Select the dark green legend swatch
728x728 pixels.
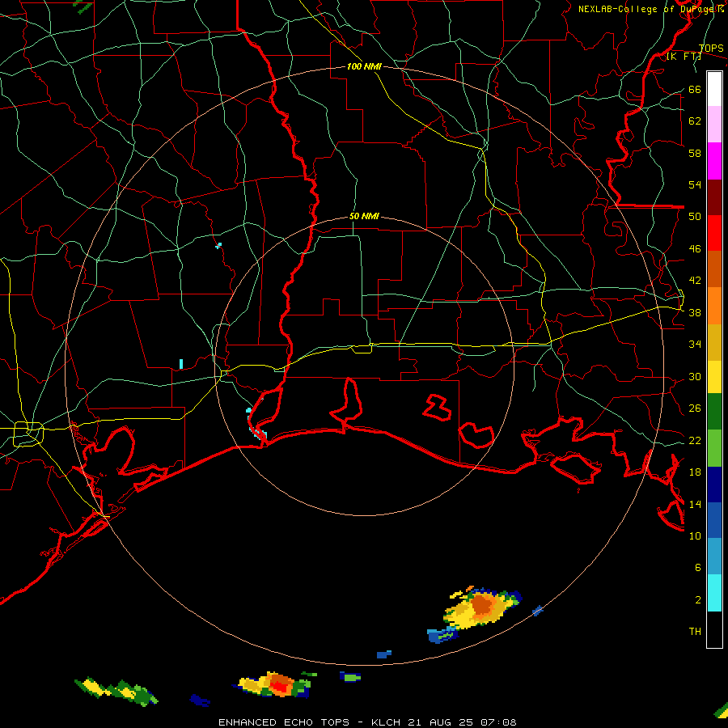714,412
